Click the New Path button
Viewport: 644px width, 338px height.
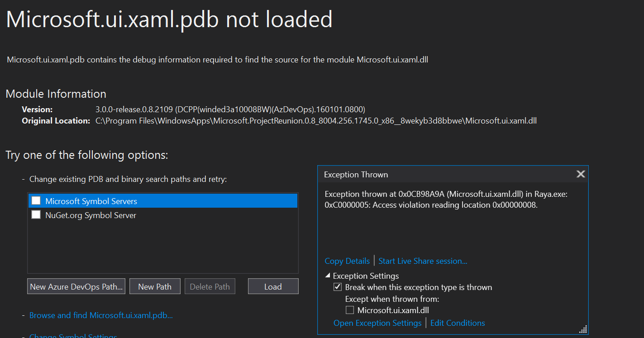(x=155, y=286)
